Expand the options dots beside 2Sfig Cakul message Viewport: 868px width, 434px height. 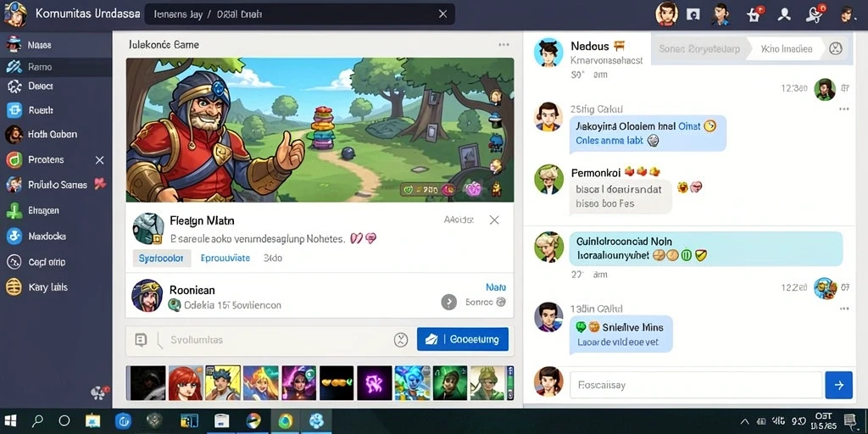click(843, 109)
